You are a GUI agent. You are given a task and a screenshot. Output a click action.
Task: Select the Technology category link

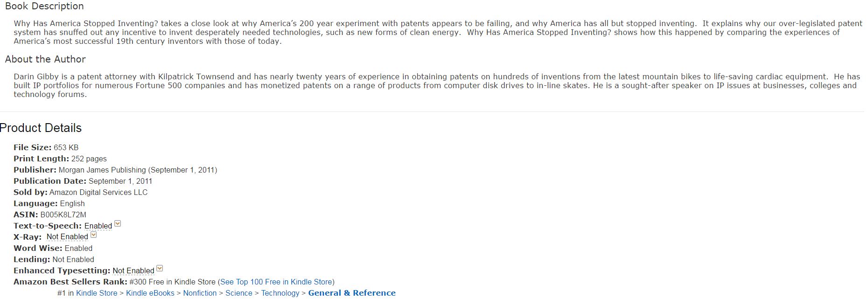click(280, 293)
